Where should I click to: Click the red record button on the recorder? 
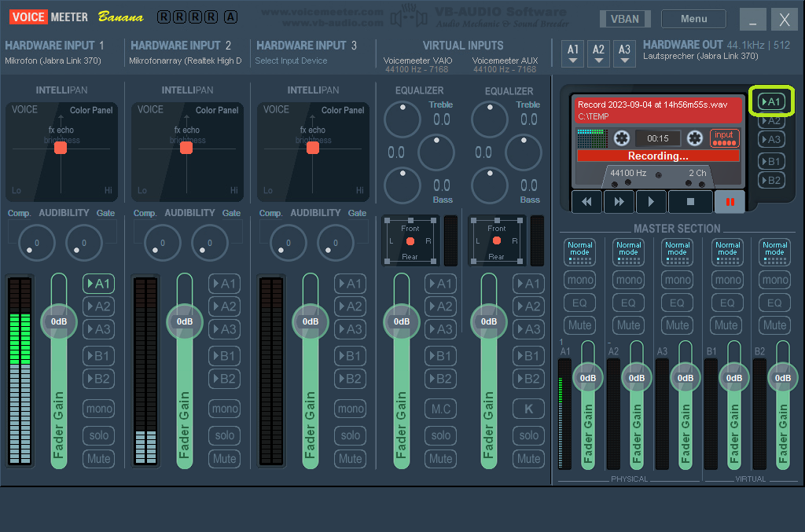(730, 202)
